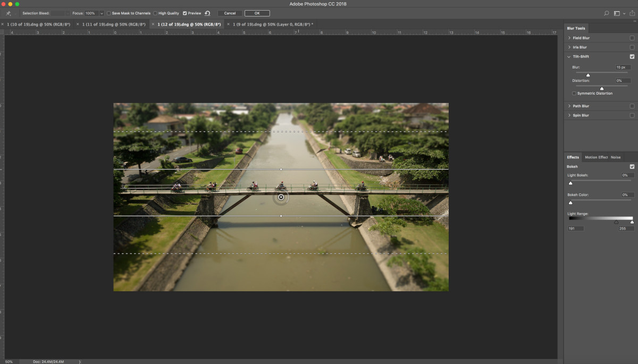Open the Focus percentage dropdown
Viewport: 638px width, 364px height.
click(x=101, y=13)
